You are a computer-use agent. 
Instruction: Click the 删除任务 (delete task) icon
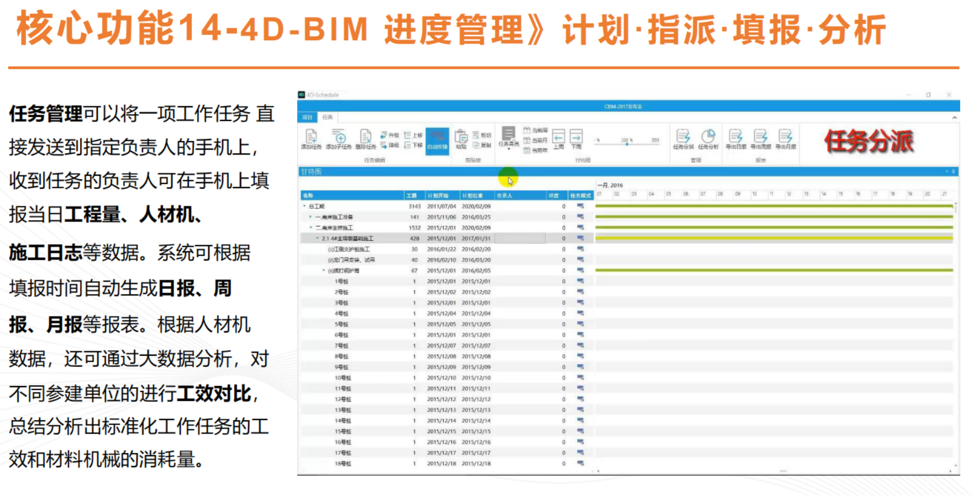point(365,137)
